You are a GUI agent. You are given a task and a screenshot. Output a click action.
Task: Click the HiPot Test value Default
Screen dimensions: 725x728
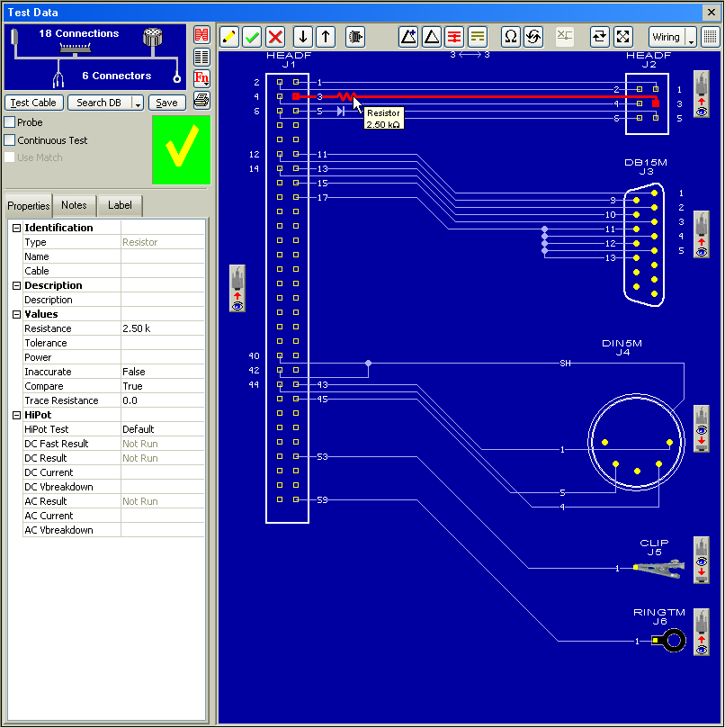click(163, 429)
